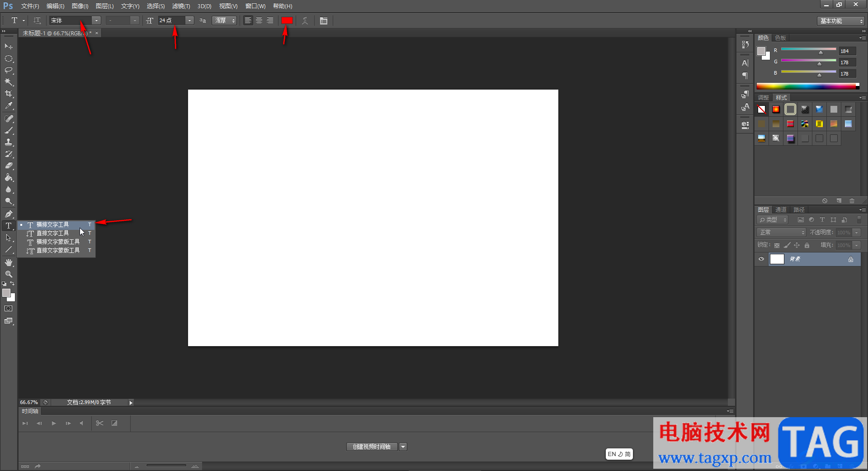Choose 直排文字工具 from flyout
Viewport: 868px width, 471px height.
[56, 233]
